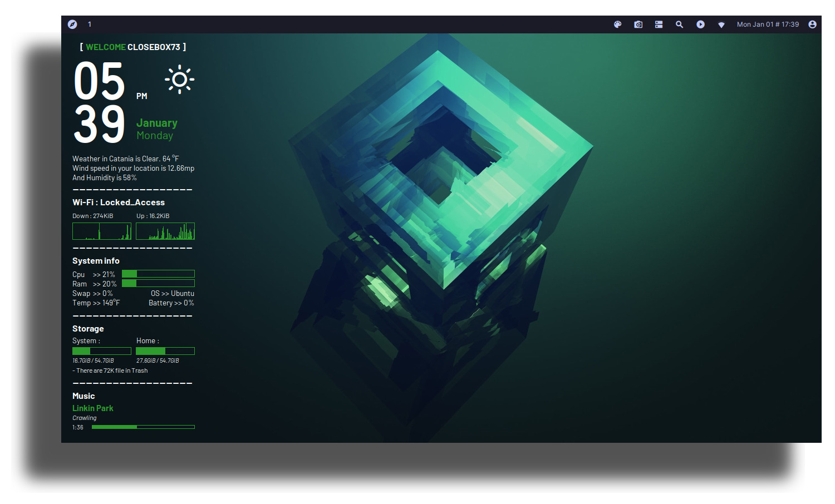Click the 'Cpu >> 21%' value
The image size is (835, 504).
[x=94, y=274]
